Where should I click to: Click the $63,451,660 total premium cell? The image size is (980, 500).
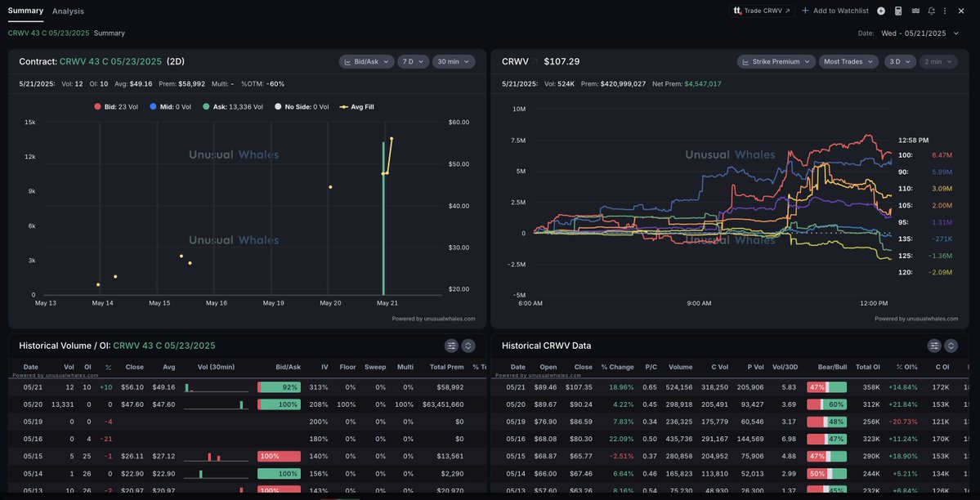click(441, 404)
